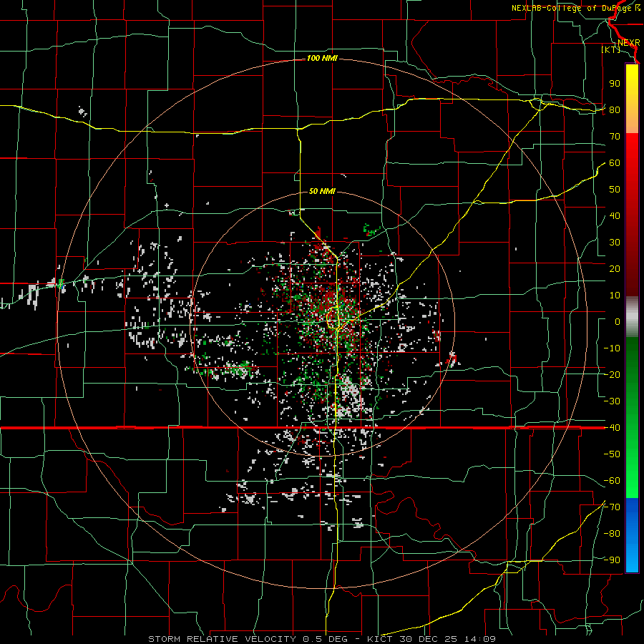Click the -70 scale label
The width and height of the screenshot is (644, 644).
pos(612,507)
